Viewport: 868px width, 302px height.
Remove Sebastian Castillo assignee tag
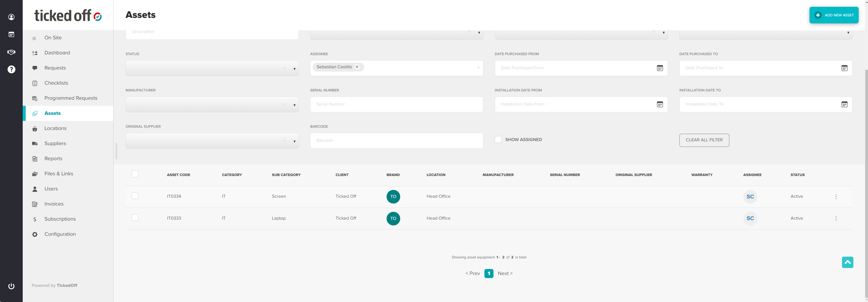[357, 67]
